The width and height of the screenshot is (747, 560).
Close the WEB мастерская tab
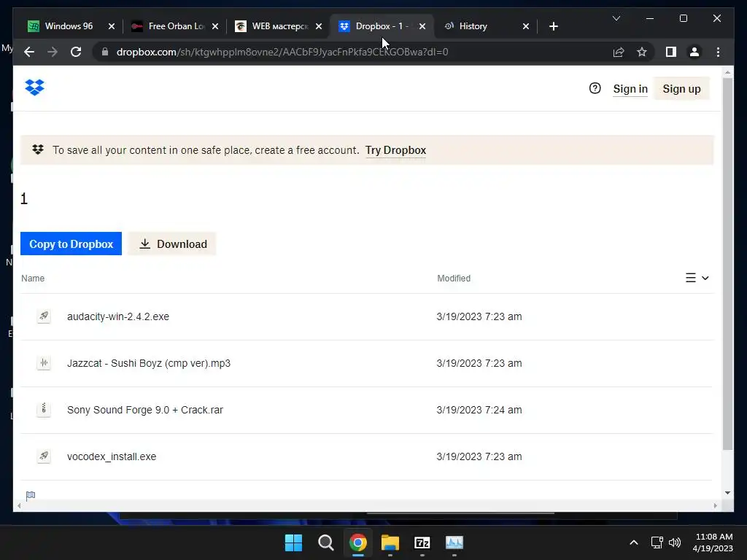click(319, 26)
